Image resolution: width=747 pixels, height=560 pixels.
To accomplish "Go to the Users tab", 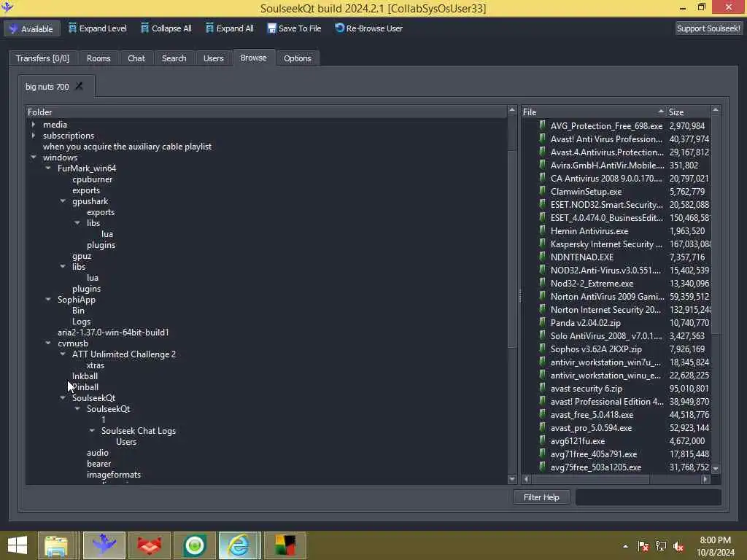I will click(x=214, y=58).
